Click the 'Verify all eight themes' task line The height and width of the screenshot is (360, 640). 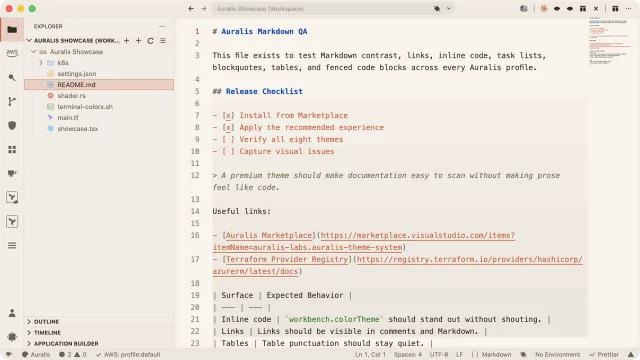pos(278,139)
